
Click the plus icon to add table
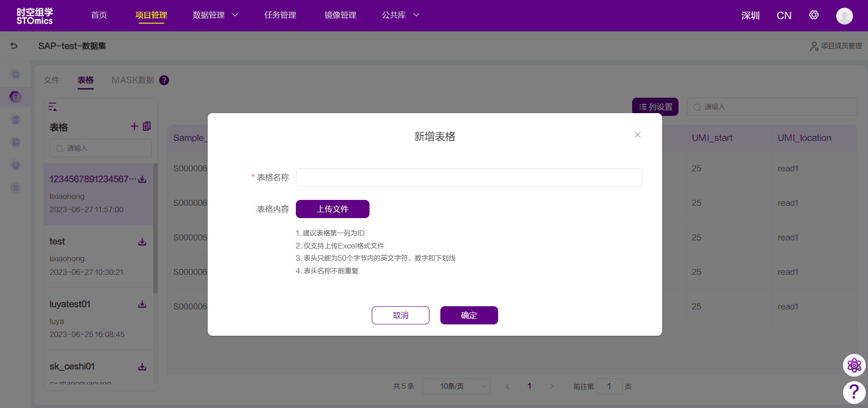[x=134, y=126]
